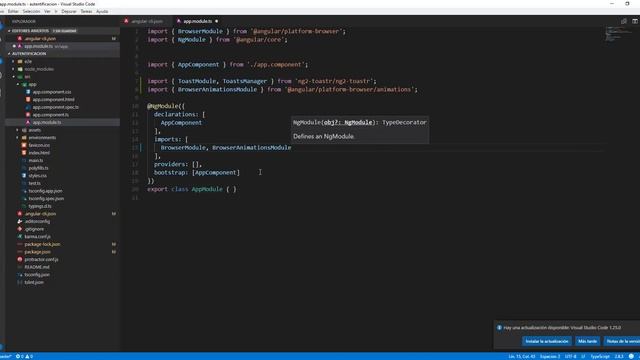Click the unsaved-changes dot on app.module.ts tab
The image size is (640, 360).
(216, 21)
